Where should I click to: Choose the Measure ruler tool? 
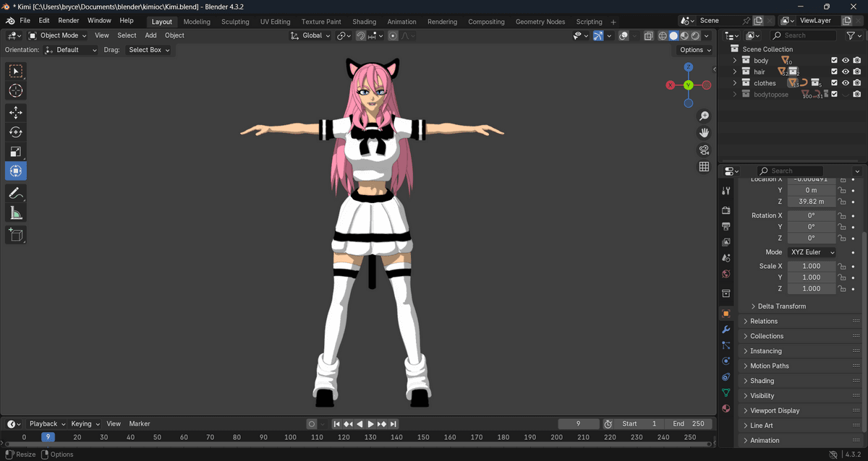click(x=16, y=213)
